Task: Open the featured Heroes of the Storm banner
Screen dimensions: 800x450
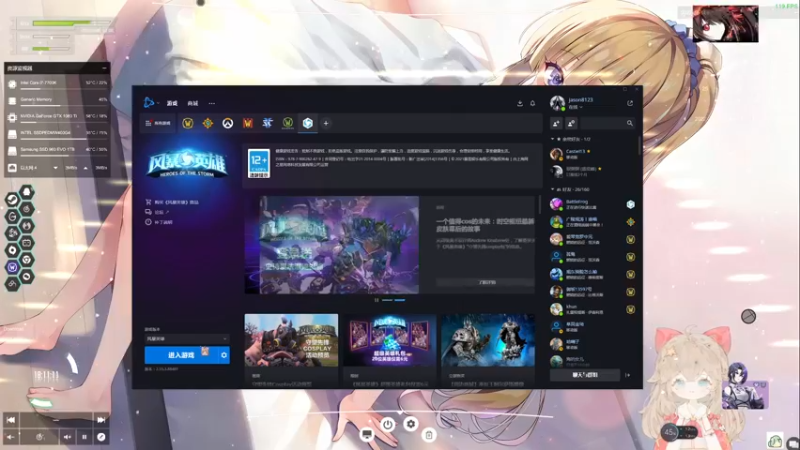Action: click(332, 245)
